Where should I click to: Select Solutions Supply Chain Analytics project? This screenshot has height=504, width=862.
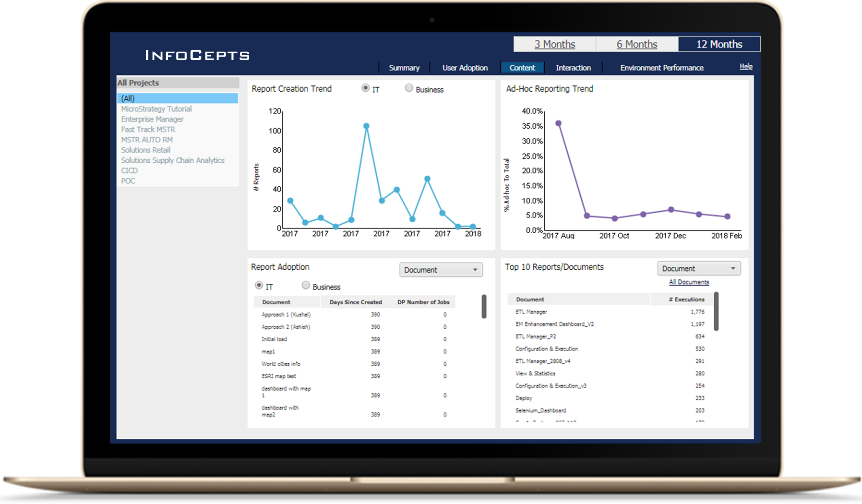(172, 160)
